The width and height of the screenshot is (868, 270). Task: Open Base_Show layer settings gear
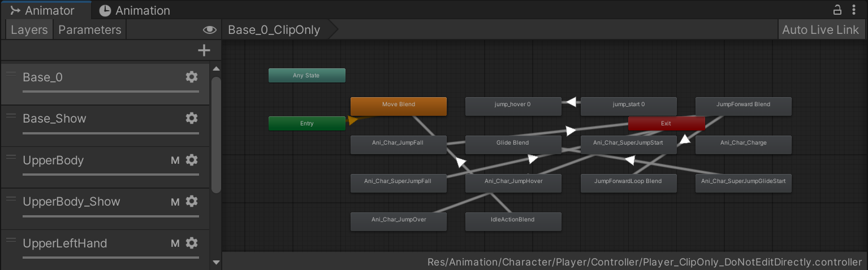coord(192,118)
